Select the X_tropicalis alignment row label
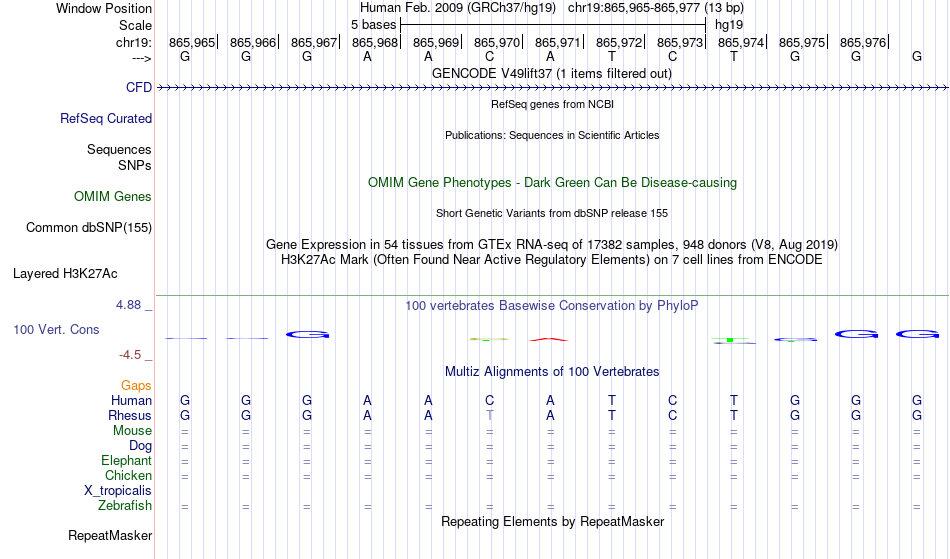 [x=118, y=491]
